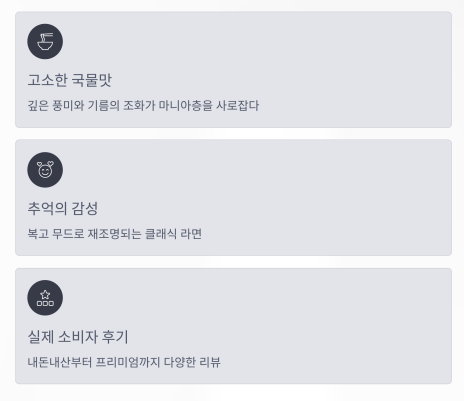Click the description starting with 깊은 풍미와 기름의
The image size is (464, 401).
click(x=143, y=106)
